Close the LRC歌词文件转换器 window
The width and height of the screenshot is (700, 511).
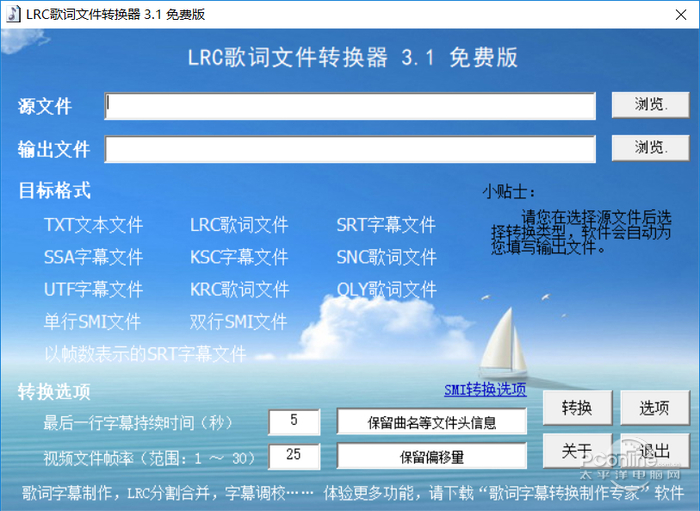pos(681,15)
